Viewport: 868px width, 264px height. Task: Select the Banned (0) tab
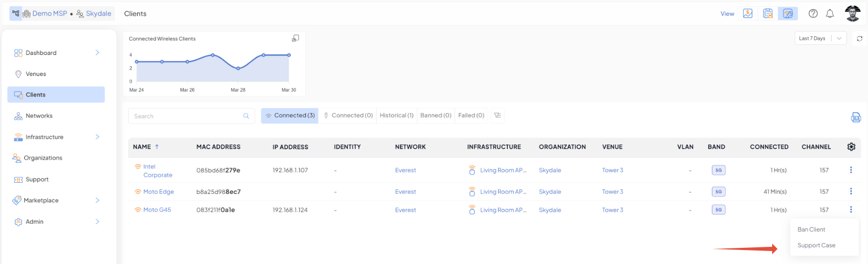pos(436,116)
